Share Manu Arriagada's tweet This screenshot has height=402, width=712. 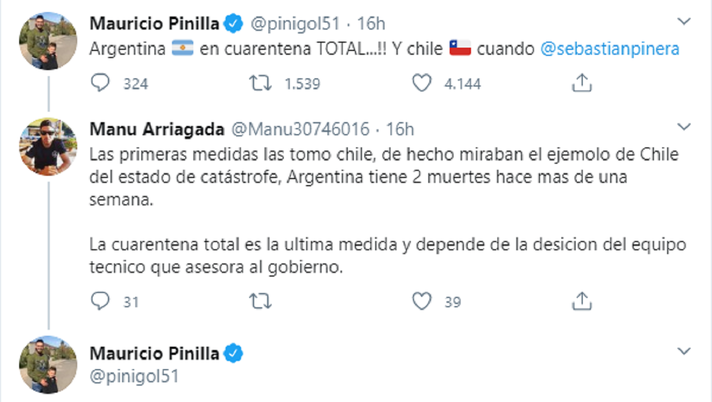point(580,300)
